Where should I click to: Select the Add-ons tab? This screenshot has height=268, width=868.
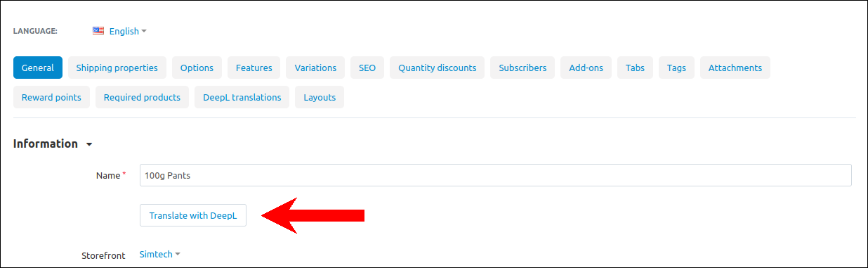coord(586,68)
